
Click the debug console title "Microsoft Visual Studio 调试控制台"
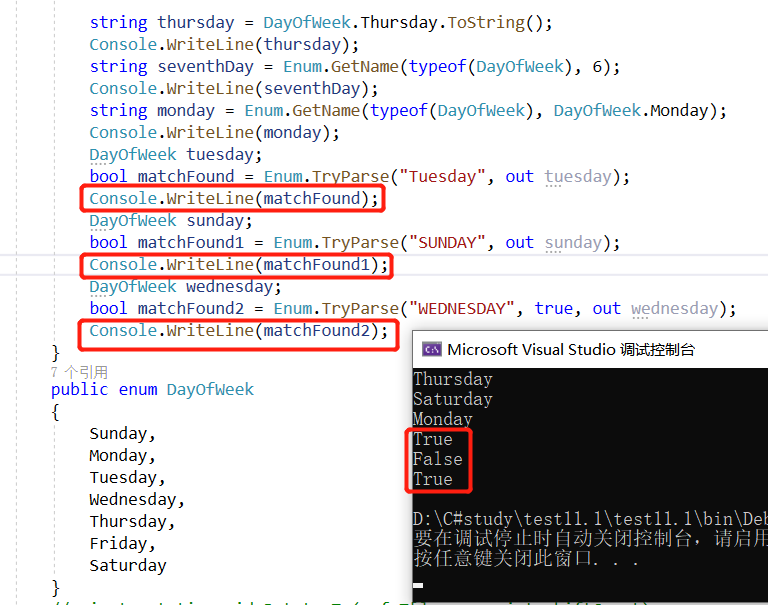click(x=571, y=349)
